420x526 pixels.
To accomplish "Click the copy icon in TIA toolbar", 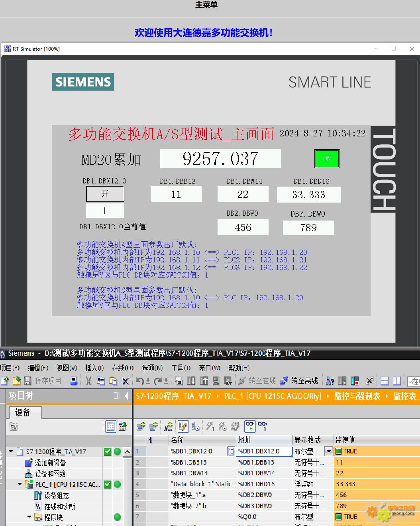I will pos(101,381).
